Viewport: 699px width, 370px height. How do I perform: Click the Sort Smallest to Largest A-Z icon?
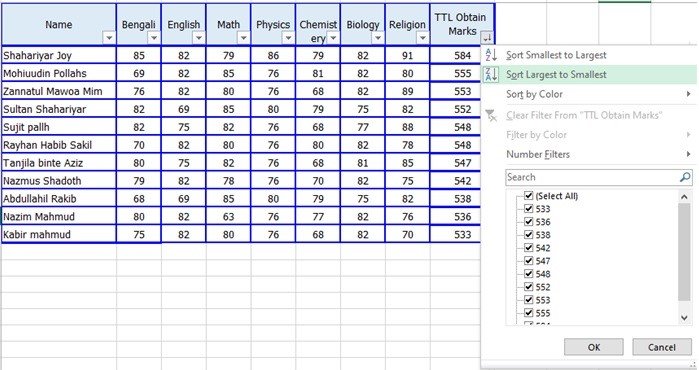[491, 55]
